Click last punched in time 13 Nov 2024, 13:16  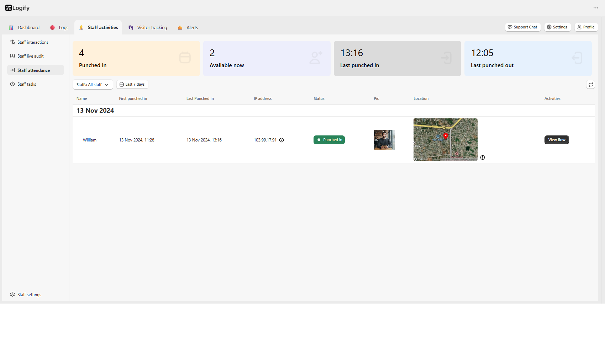coord(204,140)
